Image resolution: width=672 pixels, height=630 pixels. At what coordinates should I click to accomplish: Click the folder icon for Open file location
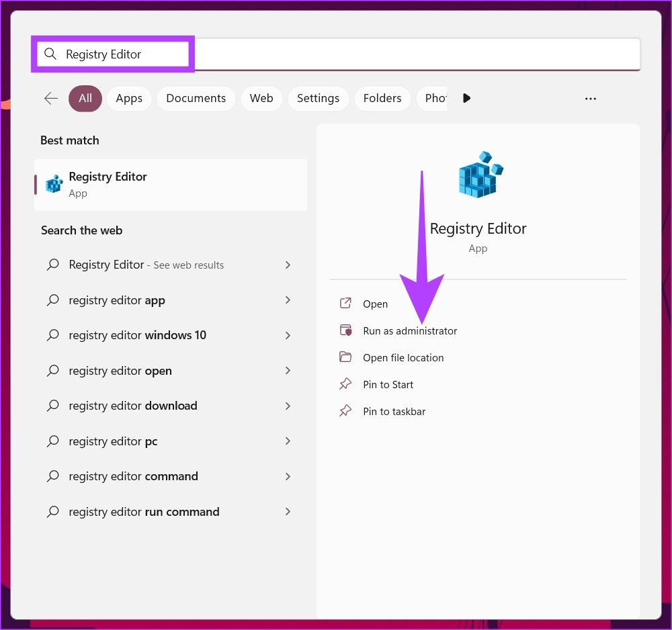pyautogui.click(x=345, y=357)
